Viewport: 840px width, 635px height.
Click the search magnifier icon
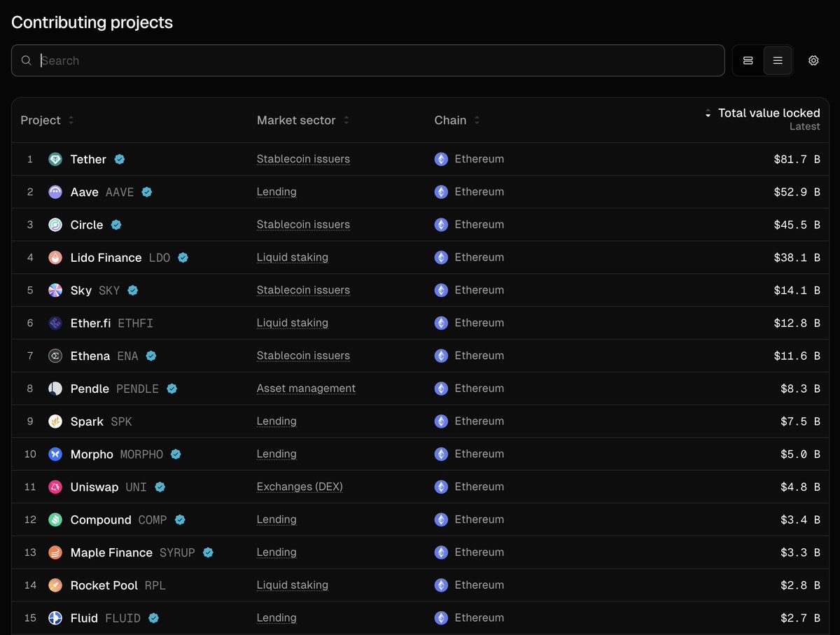(x=26, y=61)
